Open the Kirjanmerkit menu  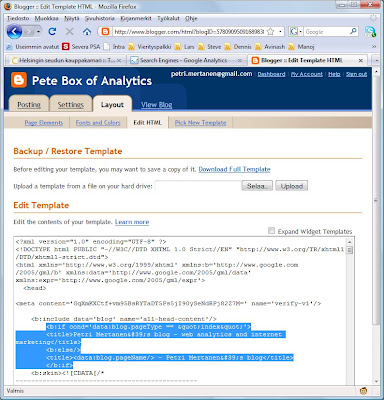pos(136,18)
